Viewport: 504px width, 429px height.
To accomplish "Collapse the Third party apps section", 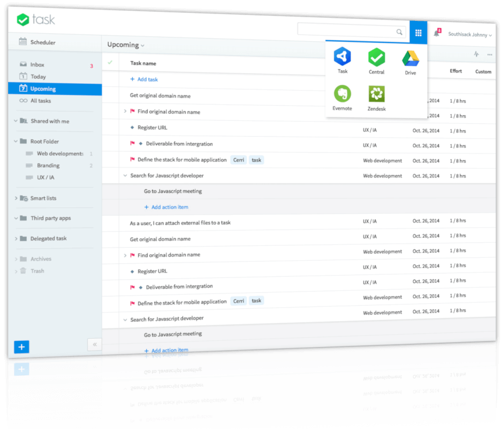I will tap(16, 218).
